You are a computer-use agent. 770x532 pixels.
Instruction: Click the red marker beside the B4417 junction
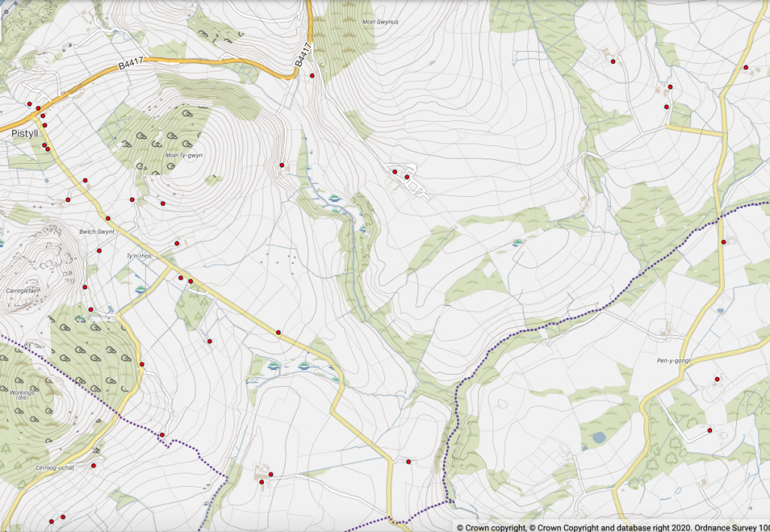(x=312, y=75)
